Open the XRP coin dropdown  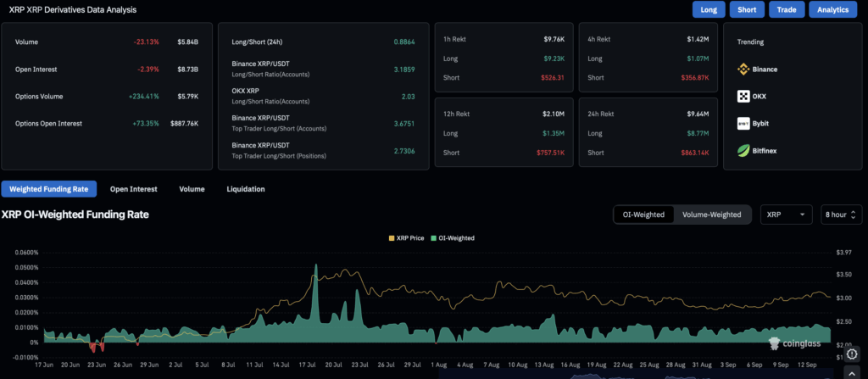pos(786,215)
